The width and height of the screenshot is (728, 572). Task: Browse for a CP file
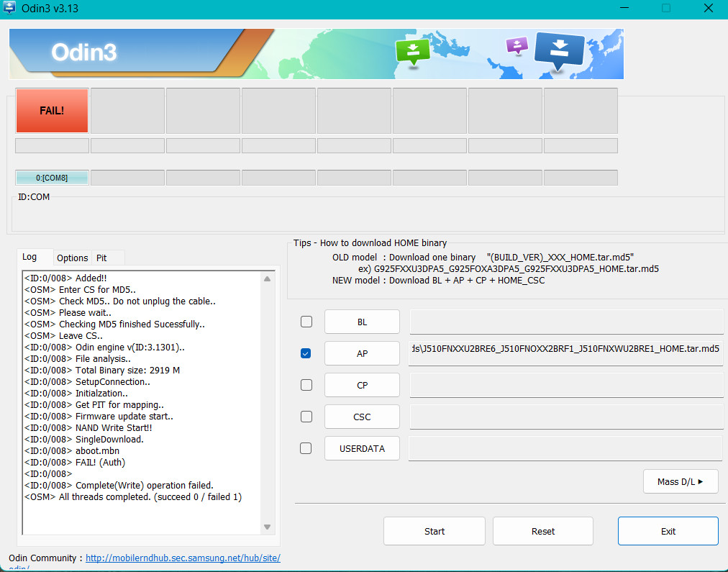tap(362, 385)
